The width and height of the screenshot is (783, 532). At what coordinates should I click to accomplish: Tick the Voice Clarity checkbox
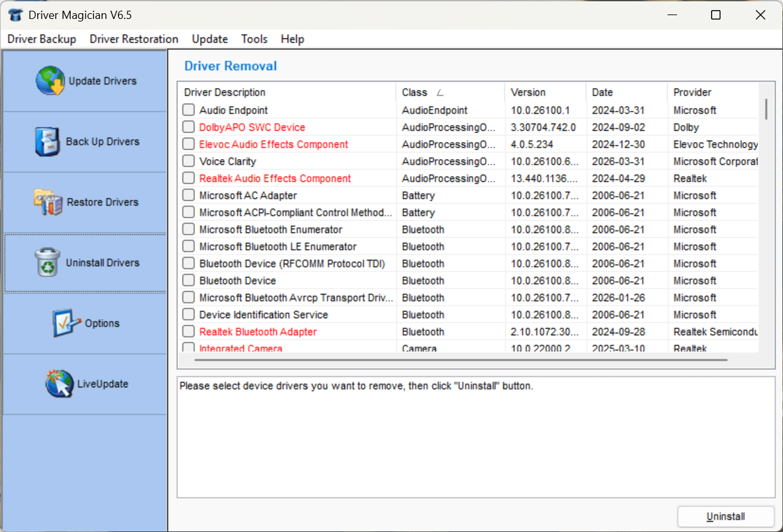coord(189,161)
